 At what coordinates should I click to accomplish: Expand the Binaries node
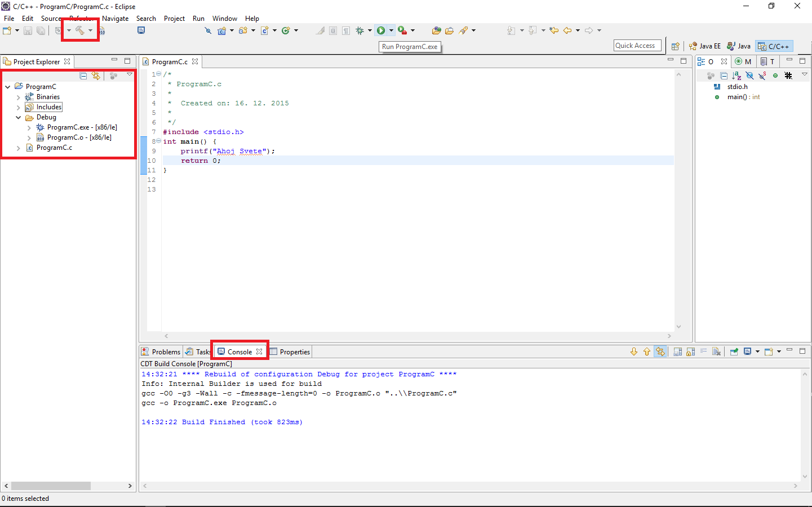pos(18,96)
